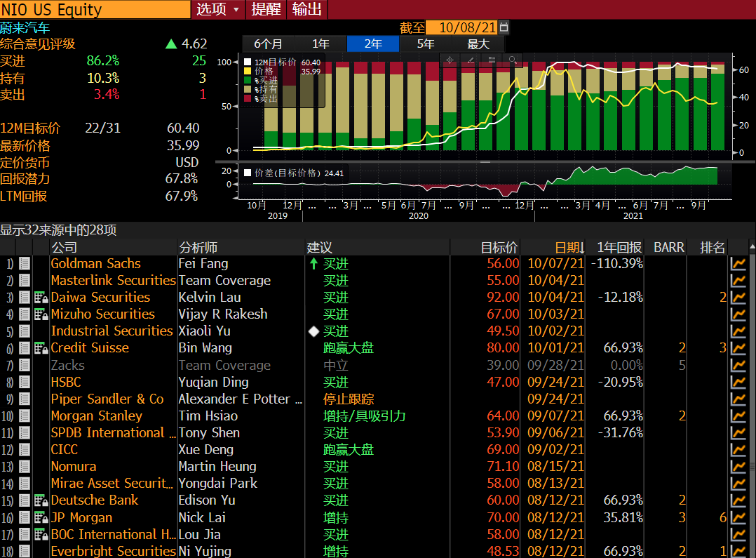Click the NIO US Equity ticker field

tap(95, 9)
